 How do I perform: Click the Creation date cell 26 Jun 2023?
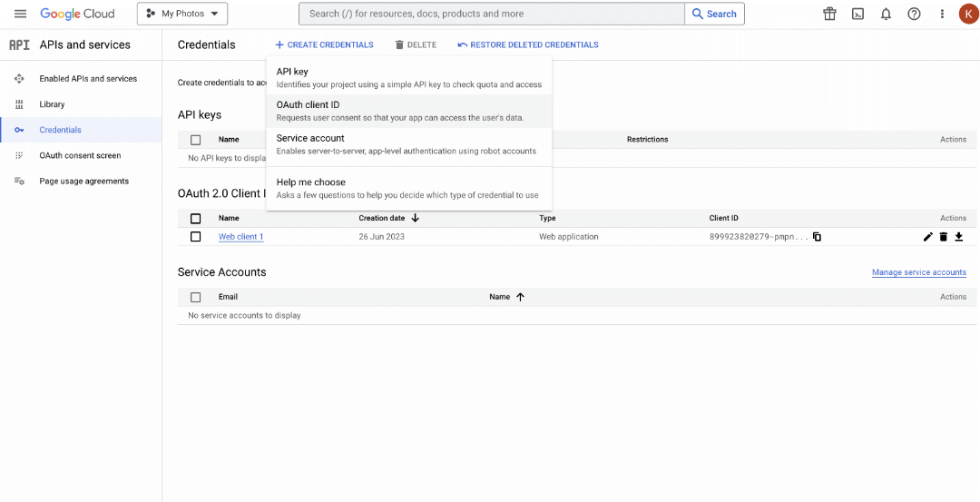381,237
